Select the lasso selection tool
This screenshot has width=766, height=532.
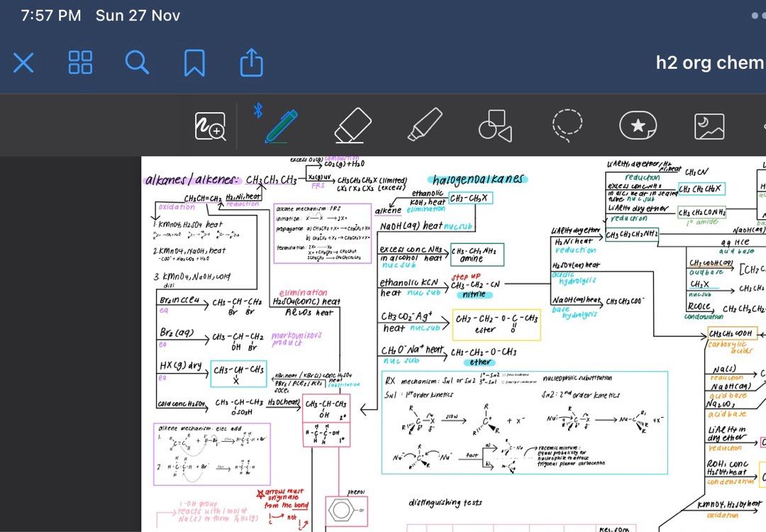(x=566, y=126)
